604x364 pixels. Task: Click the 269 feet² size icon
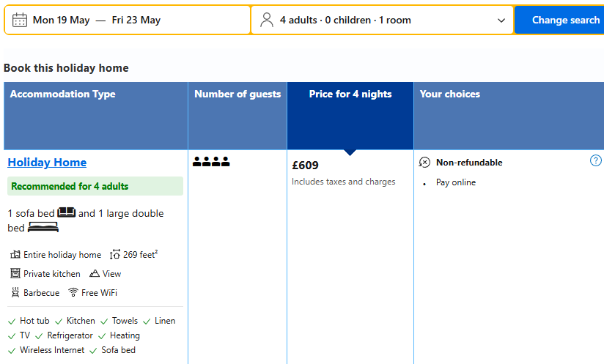[x=115, y=255]
